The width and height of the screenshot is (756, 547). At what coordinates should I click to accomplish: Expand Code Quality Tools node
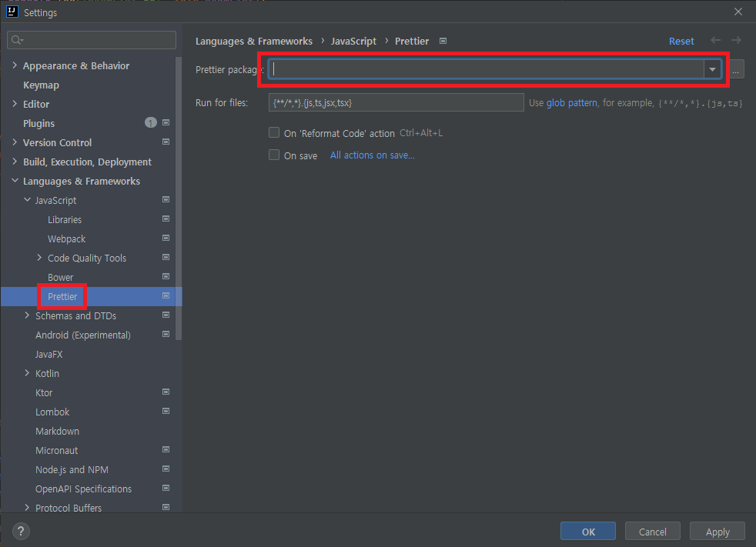pos(39,258)
